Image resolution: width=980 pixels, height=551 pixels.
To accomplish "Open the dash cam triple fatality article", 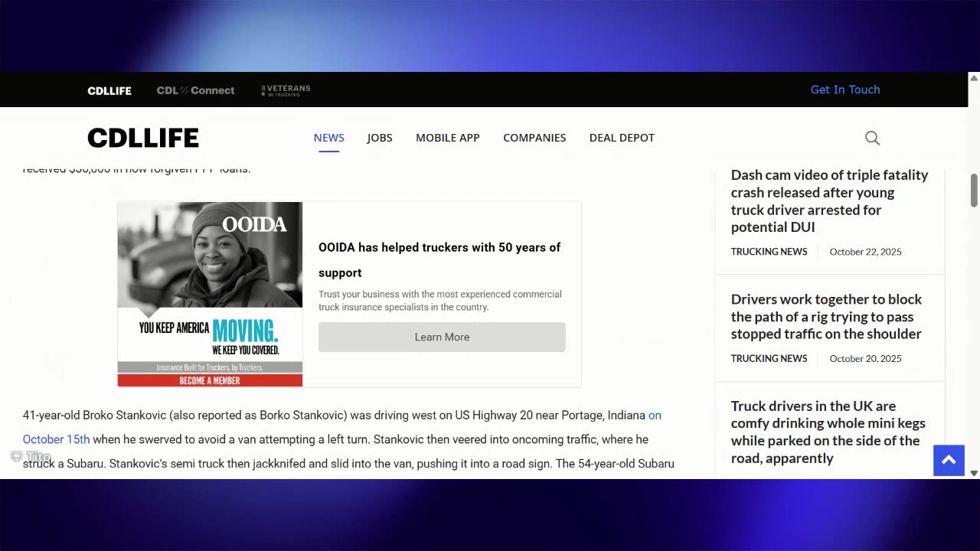I will pyautogui.click(x=829, y=201).
